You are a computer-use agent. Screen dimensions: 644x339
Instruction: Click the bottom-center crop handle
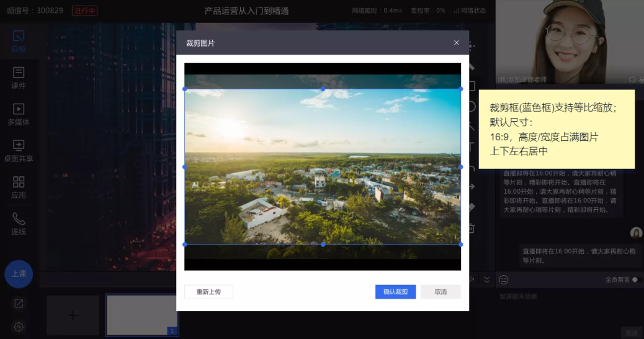pyautogui.click(x=323, y=245)
